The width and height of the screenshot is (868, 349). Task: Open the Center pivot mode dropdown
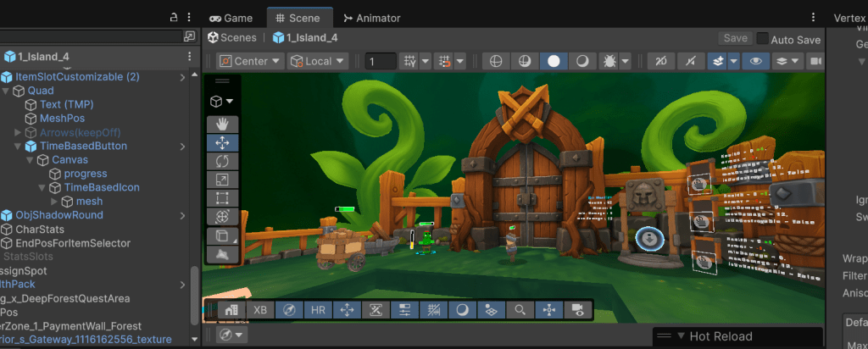[x=249, y=61]
